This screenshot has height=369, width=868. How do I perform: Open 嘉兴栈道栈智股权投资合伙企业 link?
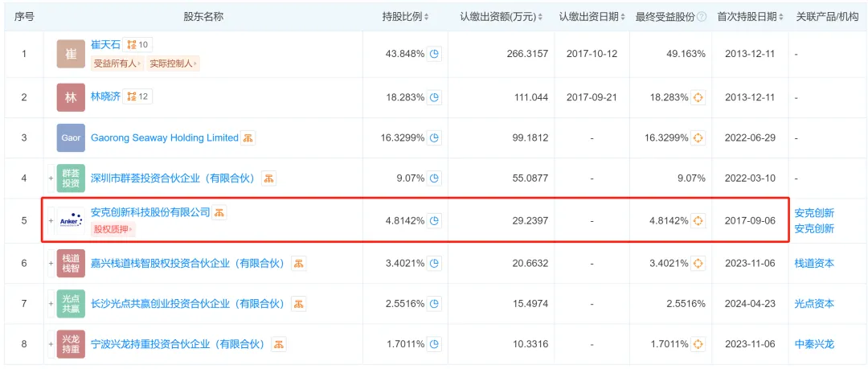[187, 263]
